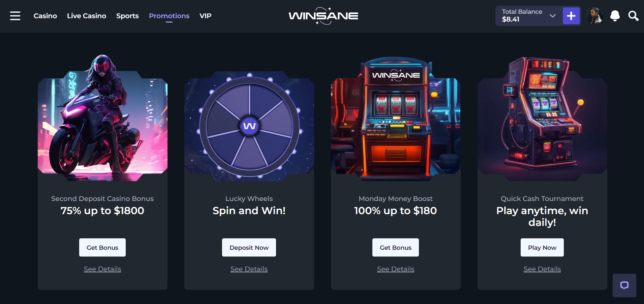The image size is (644, 304).
Task: Click the Winsane logo
Action: tap(323, 16)
